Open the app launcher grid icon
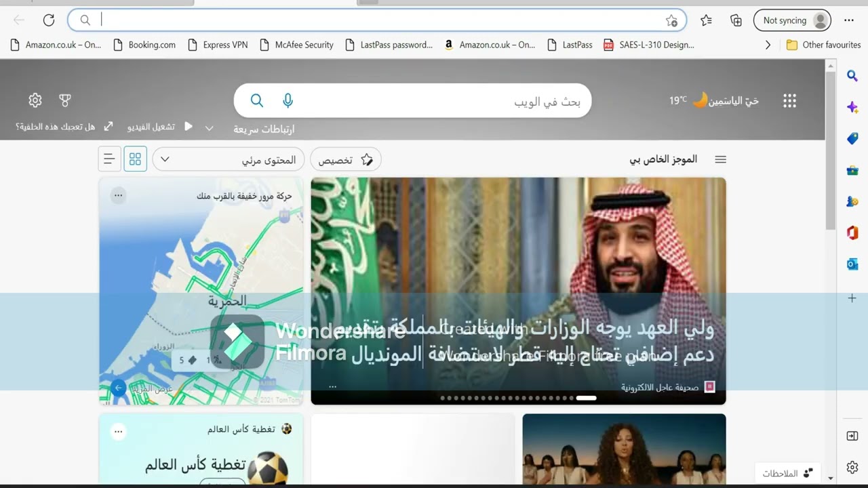 coord(789,101)
